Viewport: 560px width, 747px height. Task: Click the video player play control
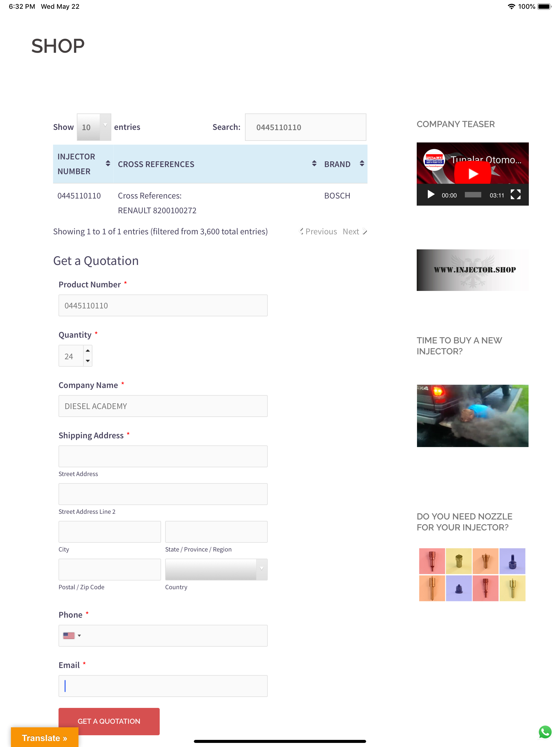pos(431,194)
